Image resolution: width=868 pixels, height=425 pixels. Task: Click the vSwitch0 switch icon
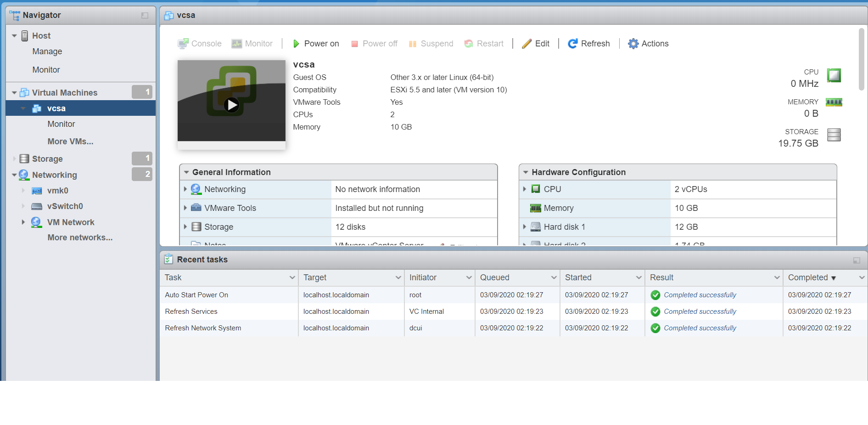tap(37, 206)
